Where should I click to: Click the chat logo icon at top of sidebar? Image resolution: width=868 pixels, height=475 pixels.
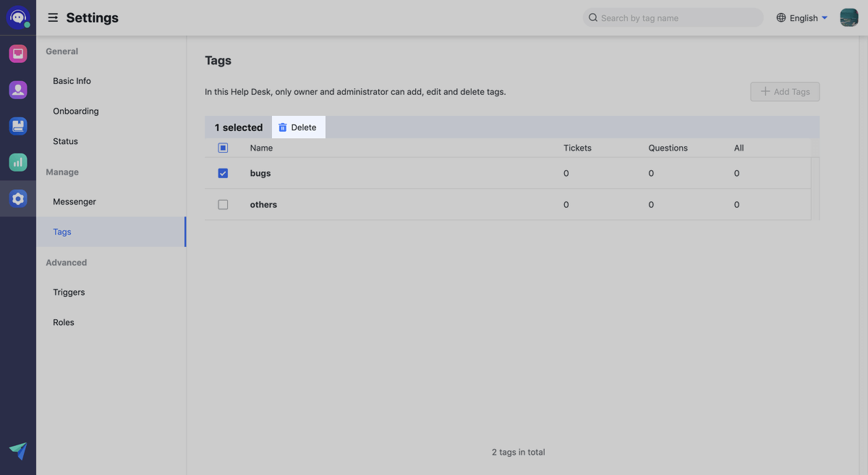point(18,17)
